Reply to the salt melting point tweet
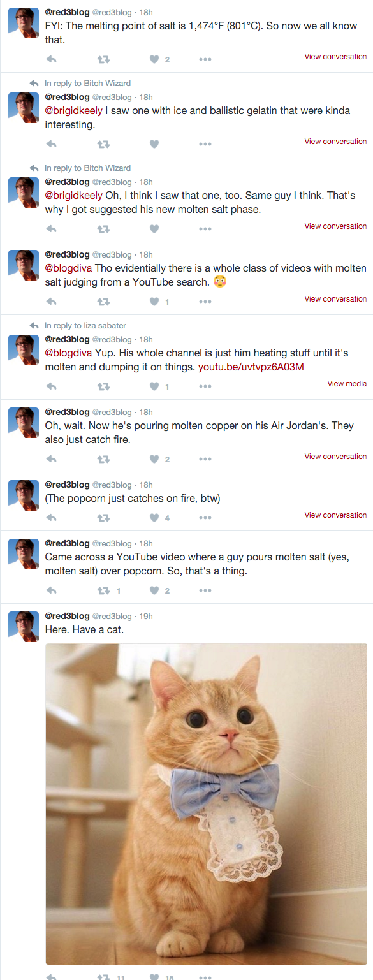The width and height of the screenshot is (373, 980). (52, 59)
